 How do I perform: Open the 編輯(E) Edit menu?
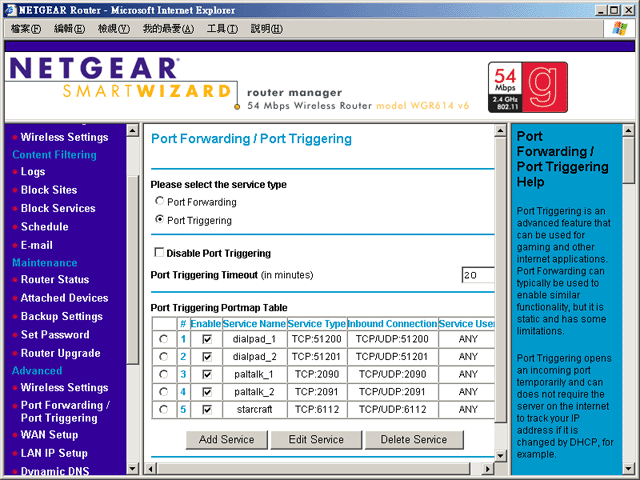69,29
